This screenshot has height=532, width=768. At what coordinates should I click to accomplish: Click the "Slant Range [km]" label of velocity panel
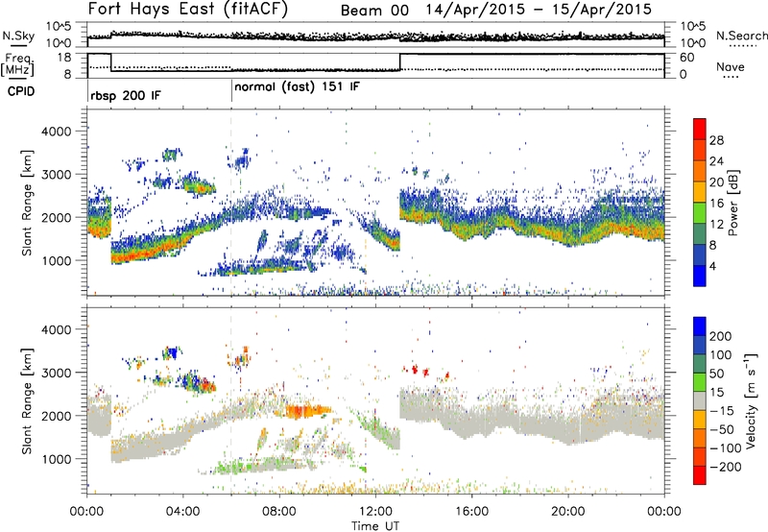point(27,400)
